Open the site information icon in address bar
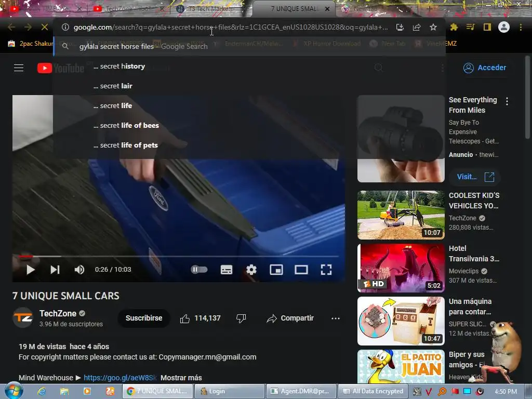 point(65,27)
